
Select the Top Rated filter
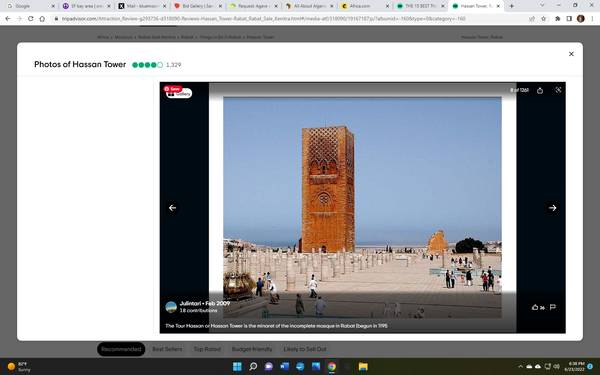pyautogui.click(x=207, y=349)
